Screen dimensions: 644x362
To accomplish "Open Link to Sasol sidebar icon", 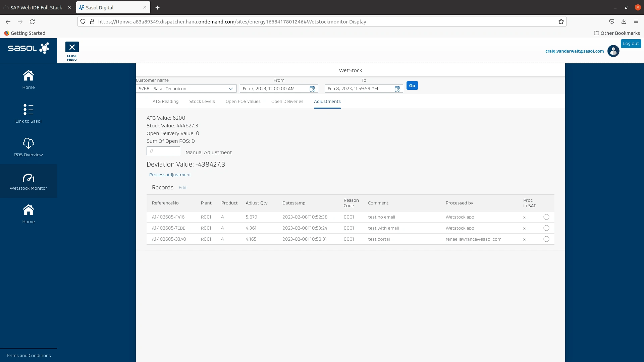I will pos(29,110).
